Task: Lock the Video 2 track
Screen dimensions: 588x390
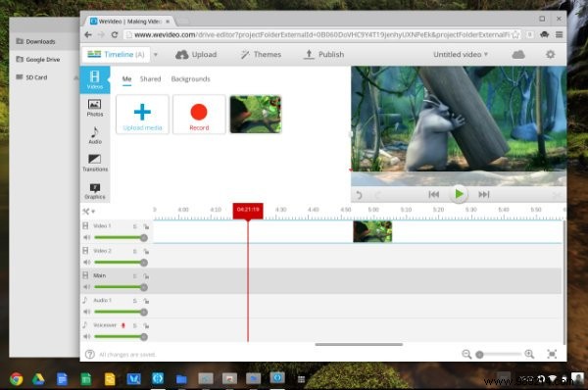Action: tap(146, 251)
